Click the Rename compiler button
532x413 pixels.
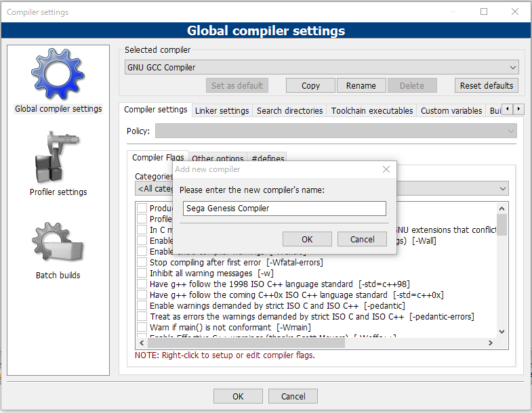tap(361, 85)
